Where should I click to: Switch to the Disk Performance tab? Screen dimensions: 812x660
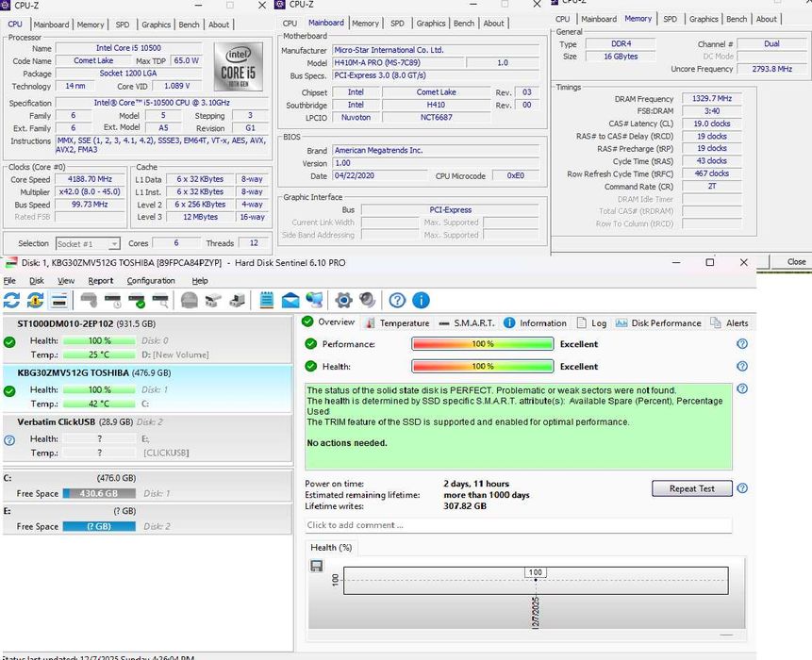tap(658, 323)
